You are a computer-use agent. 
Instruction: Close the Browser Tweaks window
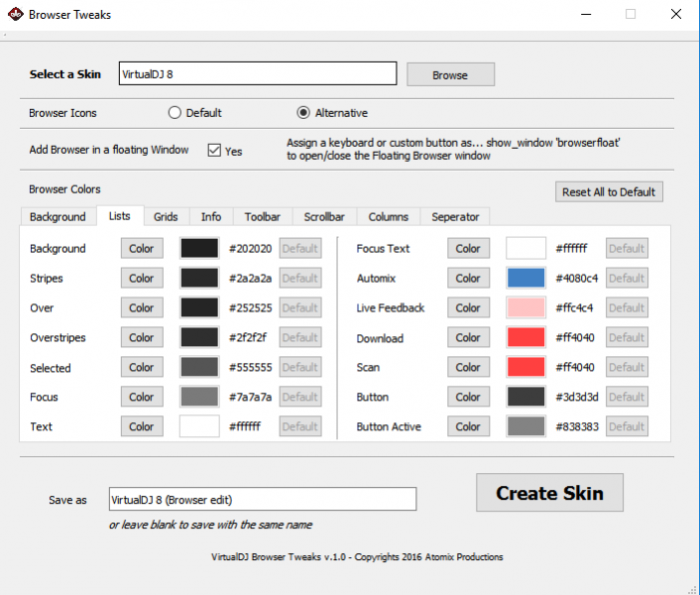pyautogui.click(x=676, y=14)
